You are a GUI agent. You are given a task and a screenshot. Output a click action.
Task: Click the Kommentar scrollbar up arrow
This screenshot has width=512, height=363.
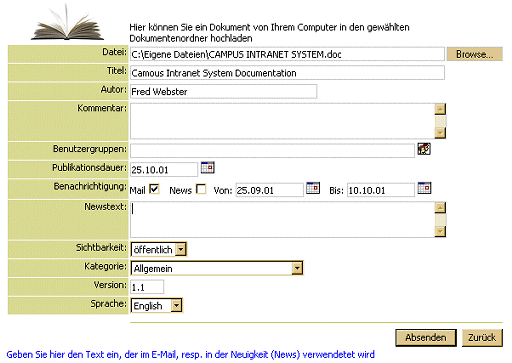pos(440,109)
